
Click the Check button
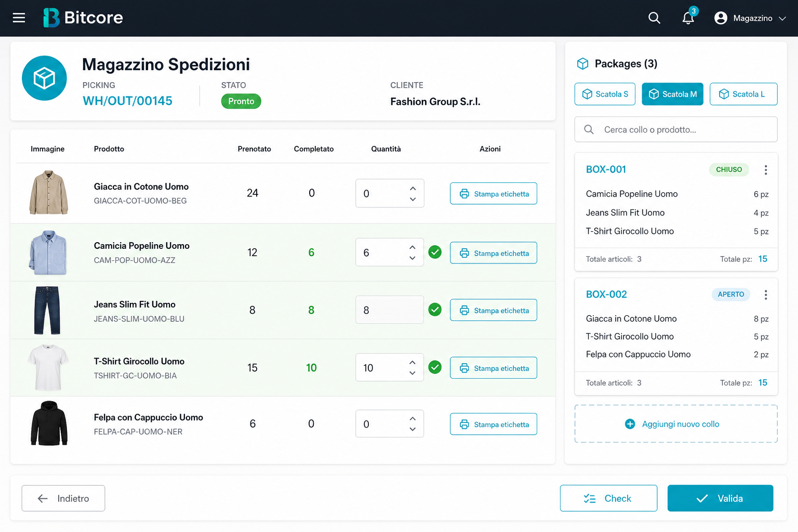pyautogui.click(x=608, y=498)
